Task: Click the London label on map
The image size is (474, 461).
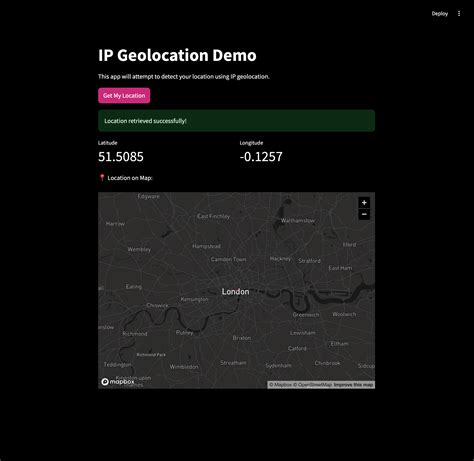Action: [236, 292]
